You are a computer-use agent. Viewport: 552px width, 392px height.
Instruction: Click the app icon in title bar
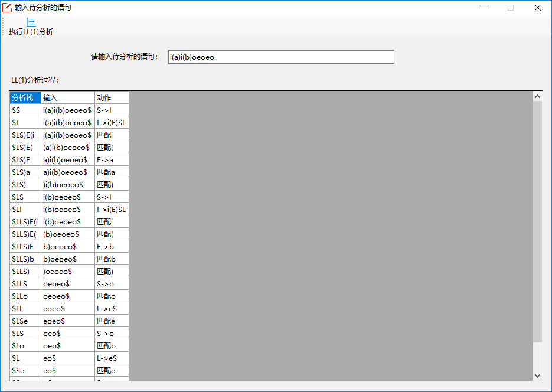click(x=7, y=8)
